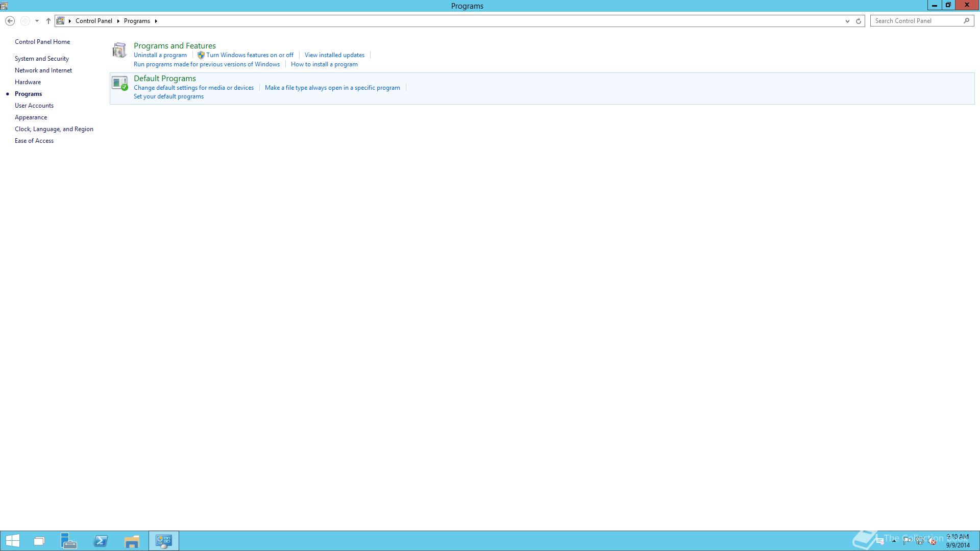The width and height of the screenshot is (980, 551).
Task: Refresh the Control Panel view
Action: click(859, 21)
